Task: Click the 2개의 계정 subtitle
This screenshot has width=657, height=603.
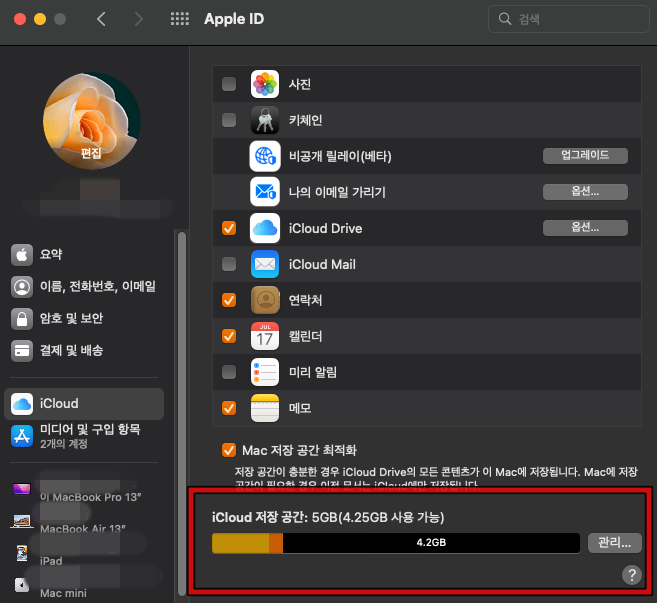Action: pyautogui.click(x=64, y=444)
